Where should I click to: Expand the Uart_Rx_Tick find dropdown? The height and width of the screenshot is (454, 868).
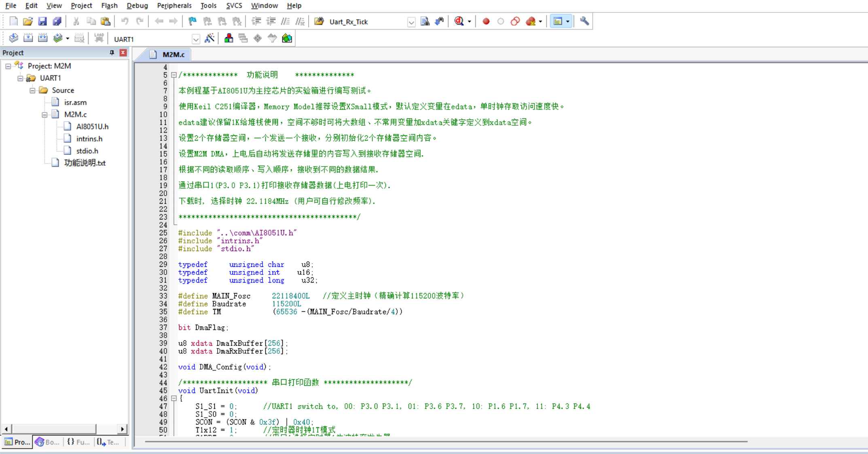(x=411, y=22)
